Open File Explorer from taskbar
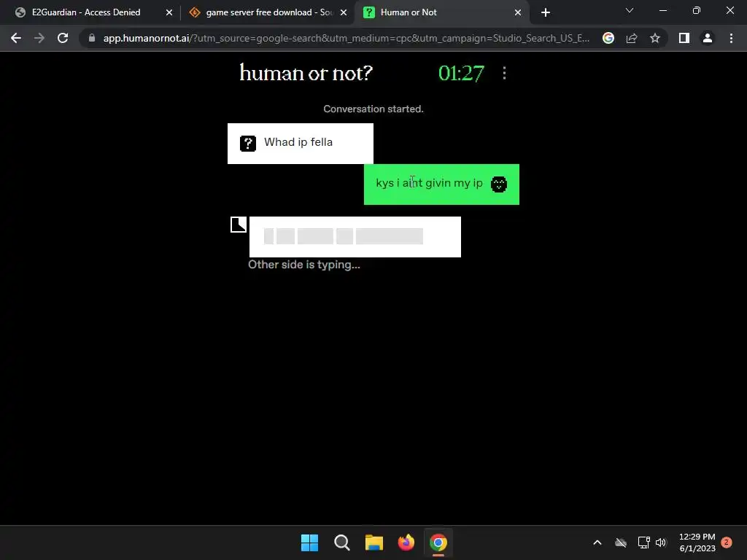This screenshot has height=560, width=747. click(374, 542)
